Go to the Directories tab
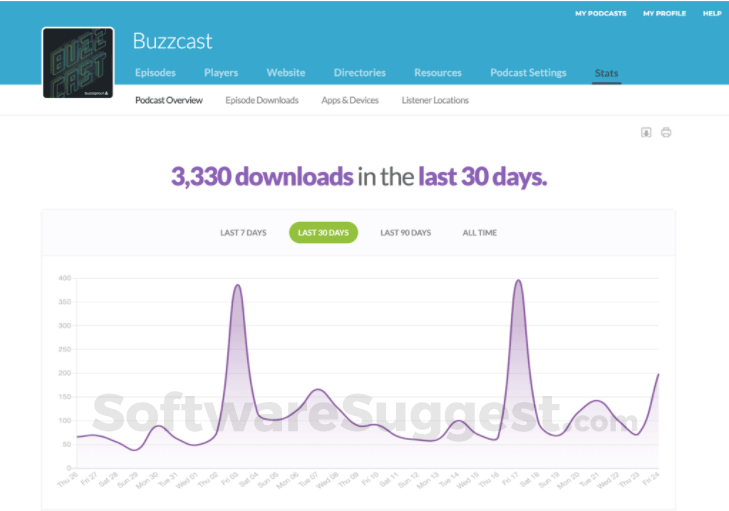 click(x=359, y=73)
